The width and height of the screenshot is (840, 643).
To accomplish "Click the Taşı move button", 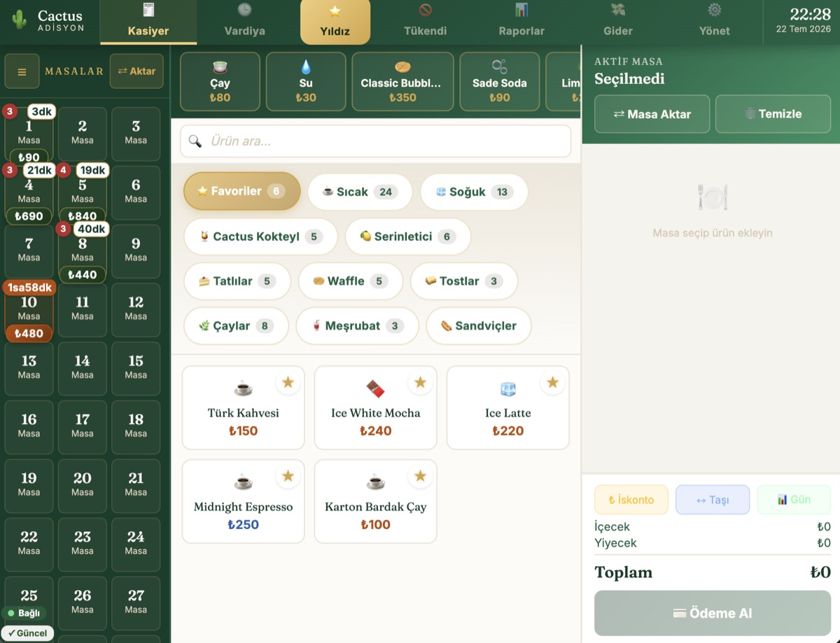I will coord(713,500).
